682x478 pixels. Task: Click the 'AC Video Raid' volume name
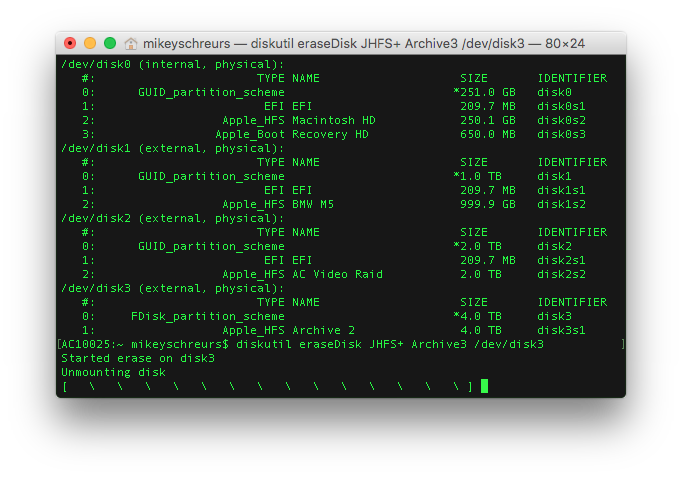337,274
